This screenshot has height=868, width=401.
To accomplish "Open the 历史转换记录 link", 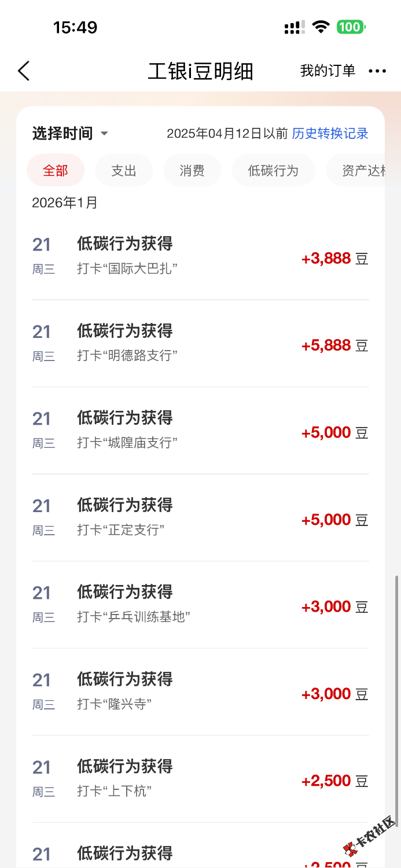I will coord(330,134).
